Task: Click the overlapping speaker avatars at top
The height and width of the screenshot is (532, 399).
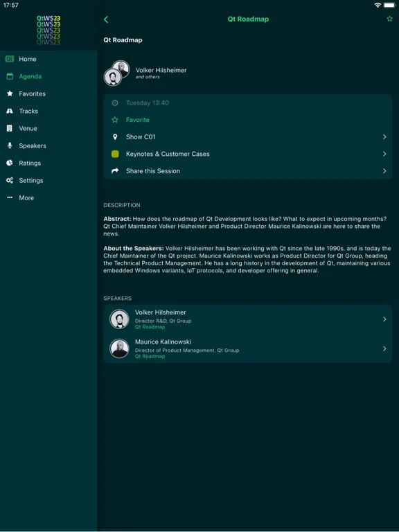Action: click(116, 73)
